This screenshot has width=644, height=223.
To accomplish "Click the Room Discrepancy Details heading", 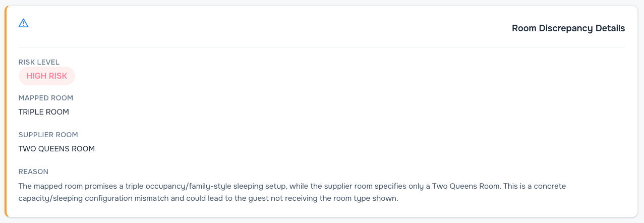I will pos(568,28).
